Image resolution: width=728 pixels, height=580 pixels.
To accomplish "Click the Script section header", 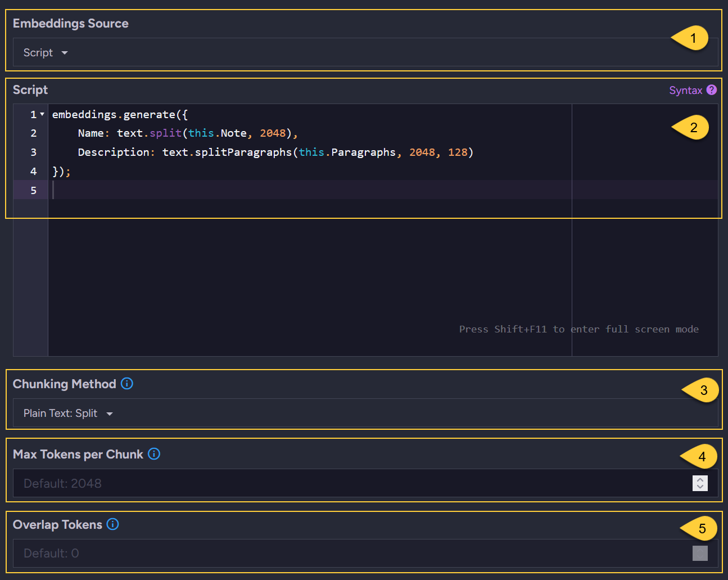I will (30, 90).
